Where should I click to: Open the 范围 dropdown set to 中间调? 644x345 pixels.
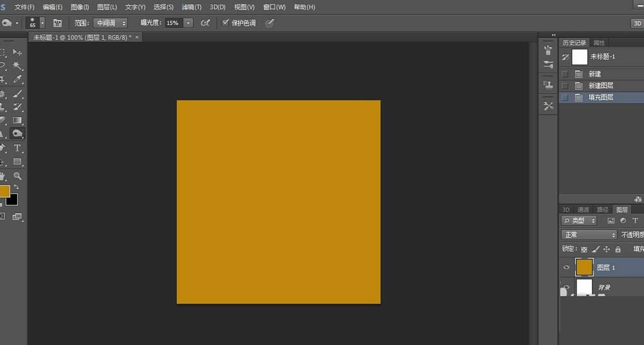(111, 23)
